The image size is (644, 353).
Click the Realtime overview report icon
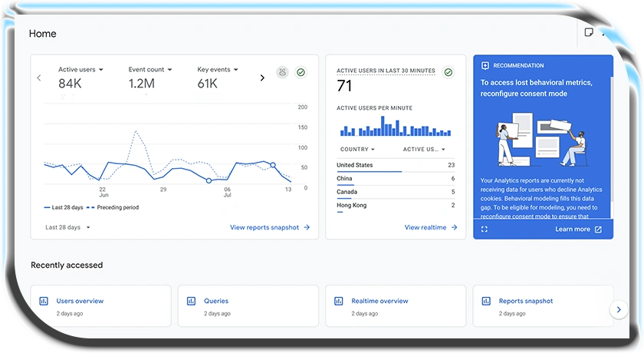pos(339,301)
